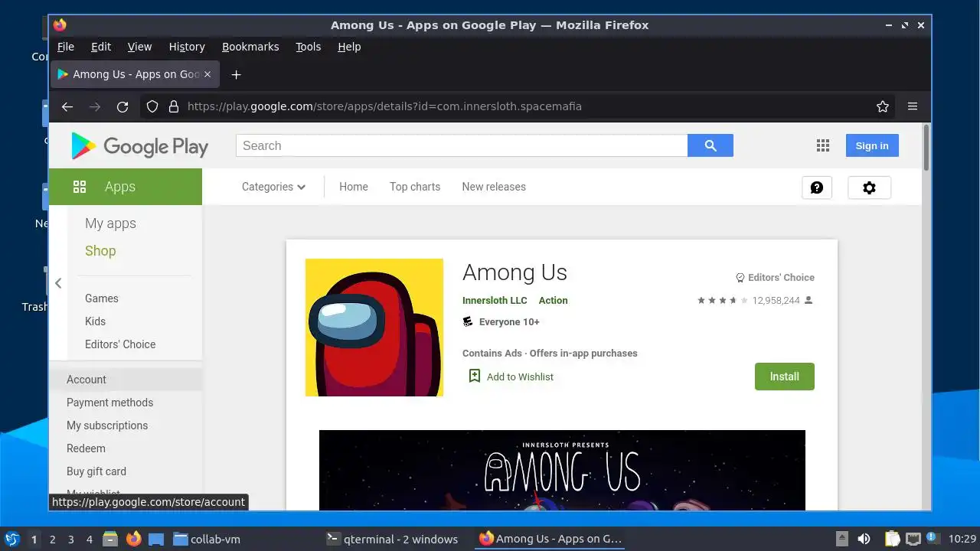Click the blue search magnifier button
980x551 pixels.
coord(710,145)
